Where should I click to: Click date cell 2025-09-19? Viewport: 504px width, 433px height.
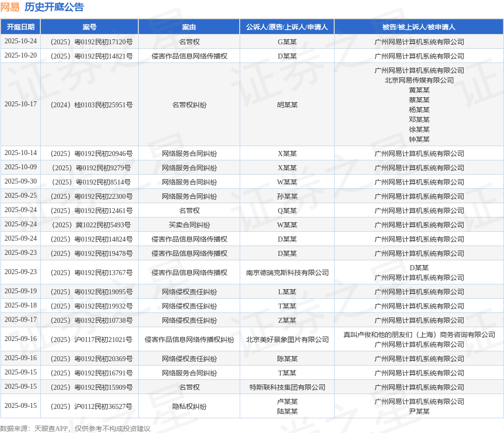(x=21, y=291)
